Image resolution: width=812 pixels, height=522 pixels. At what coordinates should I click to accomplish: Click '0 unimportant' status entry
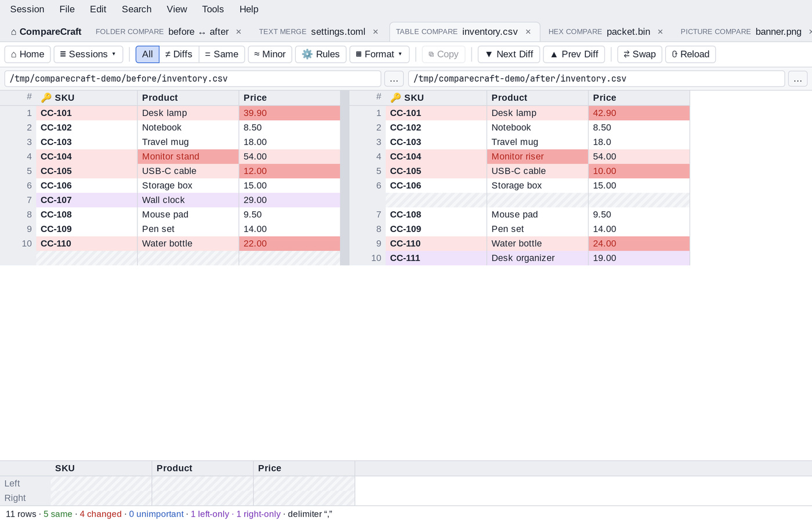pos(156,514)
